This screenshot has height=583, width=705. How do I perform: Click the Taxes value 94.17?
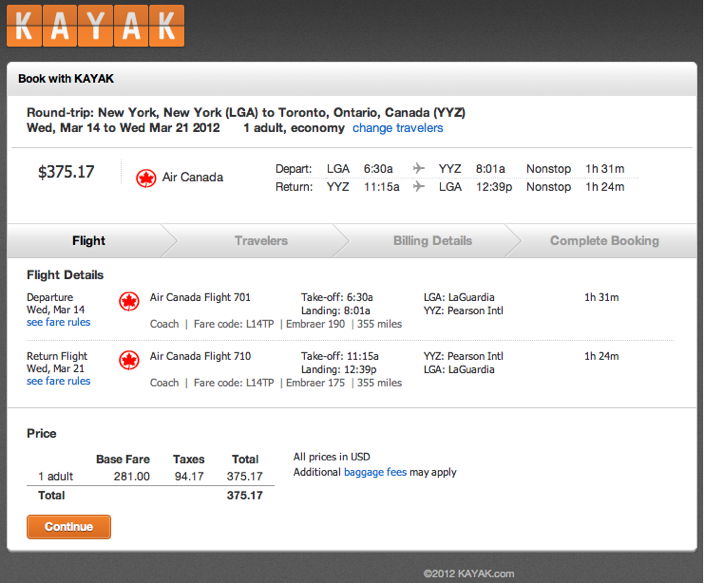point(189,476)
